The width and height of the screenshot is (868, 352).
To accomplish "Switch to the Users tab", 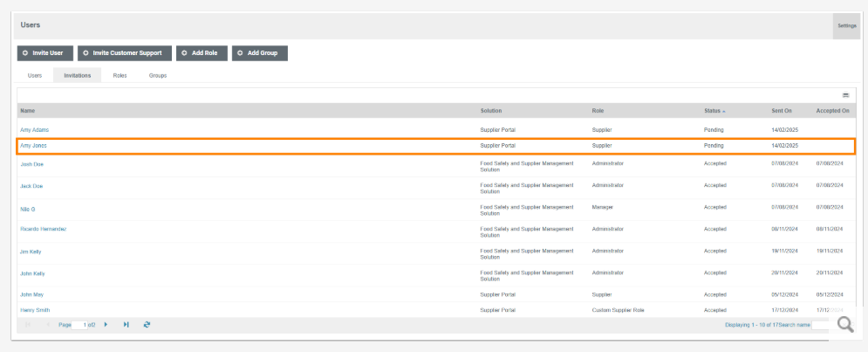I will [x=35, y=76].
